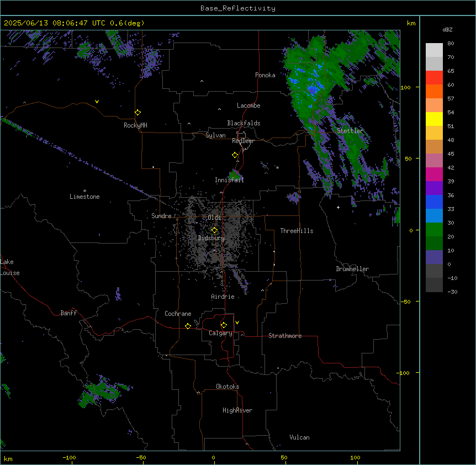This screenshot has width=476, height=465.
Task: Click the white asterisk east of Innisfail
Action: pyautogui.click(x=277, y=167)
